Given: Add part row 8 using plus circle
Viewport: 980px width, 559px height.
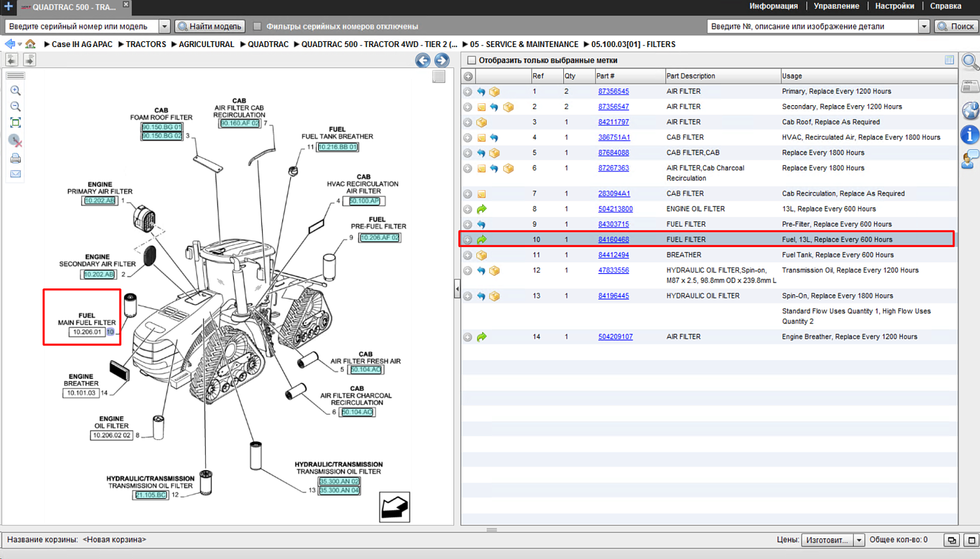Looking at the screenshot, I should pyautogui.click(x=468, y=209).
